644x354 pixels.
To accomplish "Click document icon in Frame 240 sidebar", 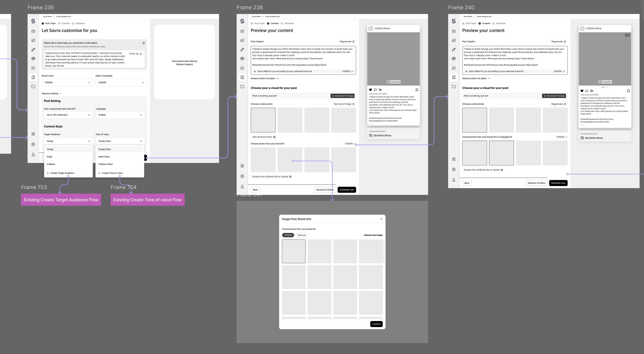I will pos(454,77).
